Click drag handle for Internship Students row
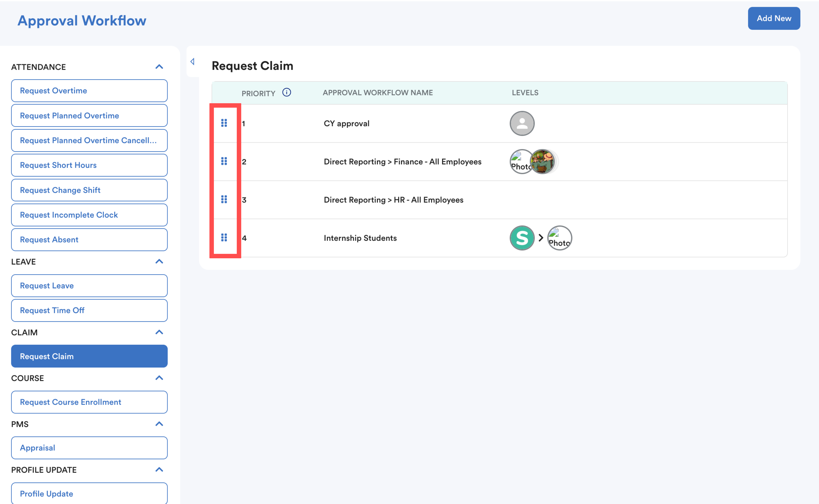 point(224,238)
